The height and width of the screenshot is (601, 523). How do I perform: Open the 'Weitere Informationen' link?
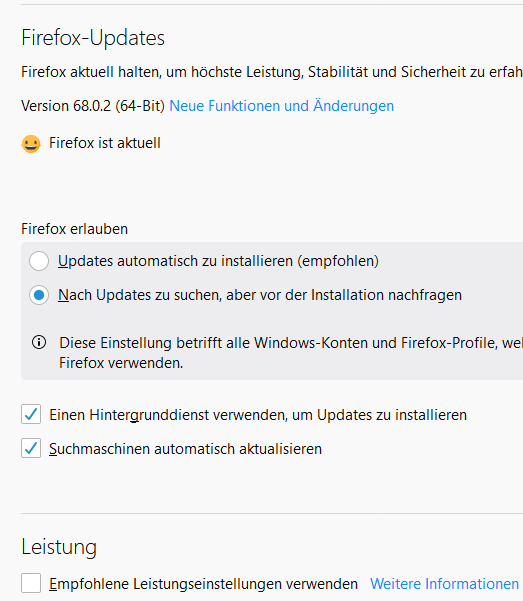444,584
